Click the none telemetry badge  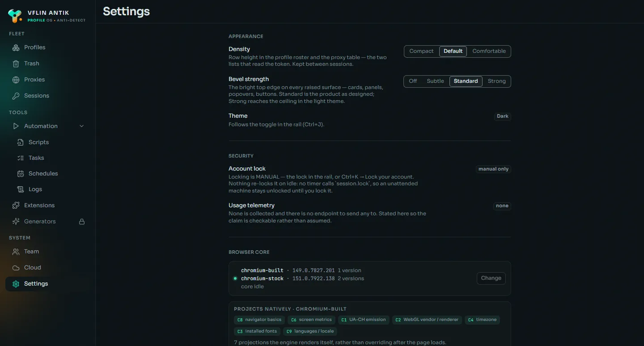coord(502,206)
